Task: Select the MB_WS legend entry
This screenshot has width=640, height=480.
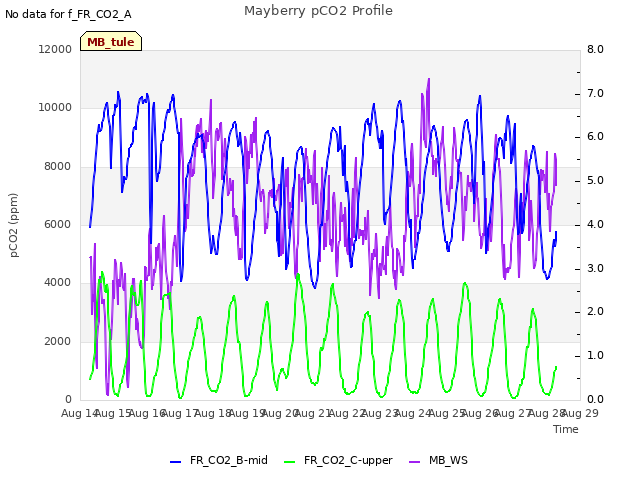Action: (x=438, y=460)
